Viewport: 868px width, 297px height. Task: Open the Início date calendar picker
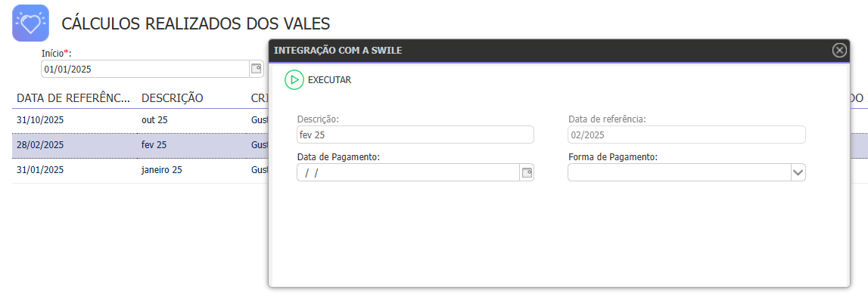[256, 69]
